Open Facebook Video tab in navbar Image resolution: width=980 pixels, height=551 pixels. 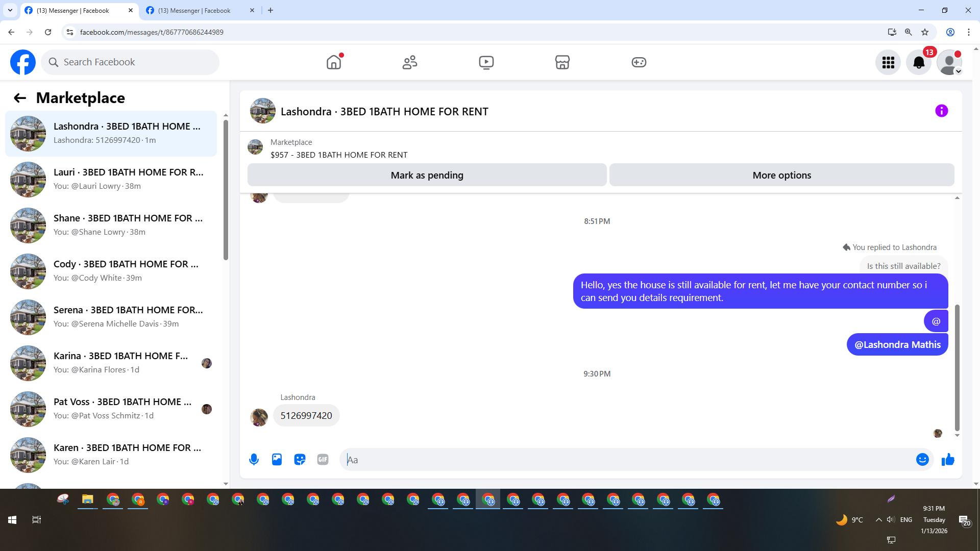486,62
